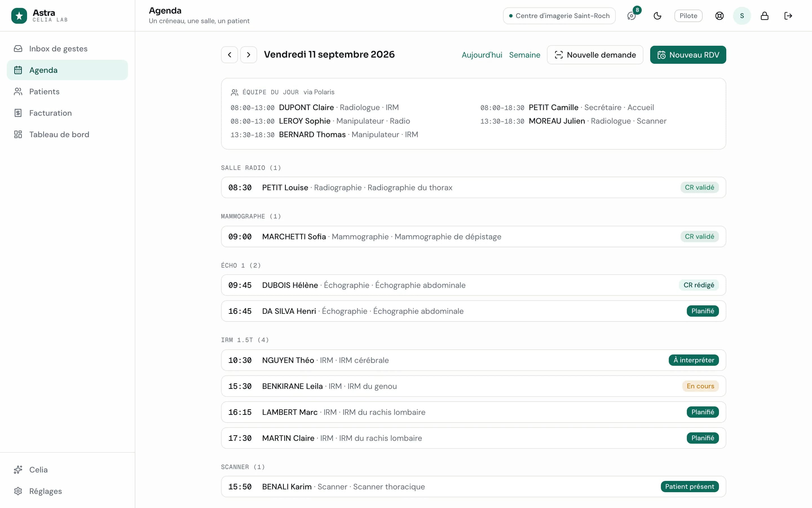Open the notifications icon with badge 8
The height and width of the screenshot is (508, 812).
click(632, 16)
